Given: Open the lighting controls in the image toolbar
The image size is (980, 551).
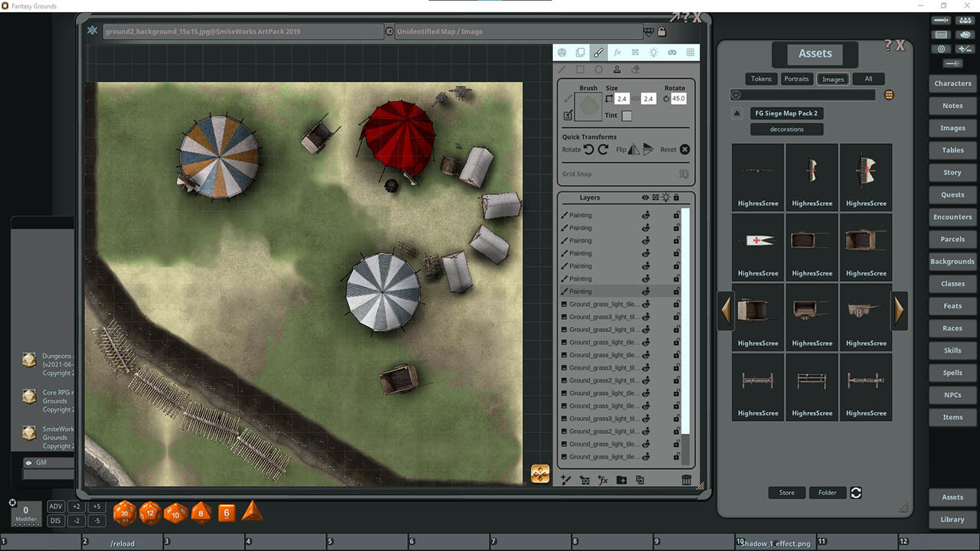Looking at the screenshot, I should 655,52.
